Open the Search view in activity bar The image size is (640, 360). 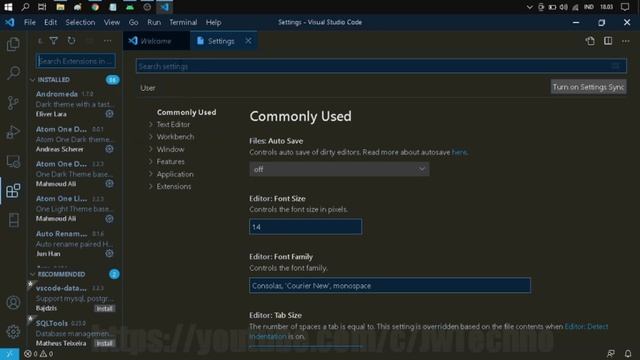(13, 73)
